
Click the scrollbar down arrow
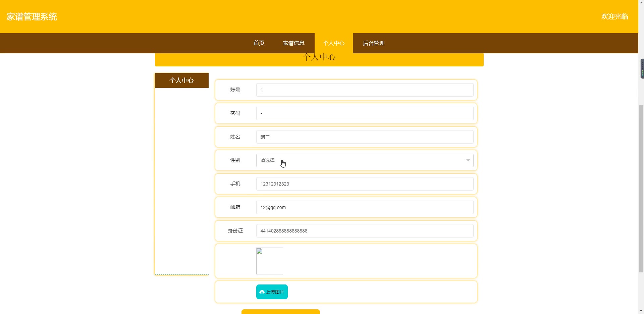[641, 311]
